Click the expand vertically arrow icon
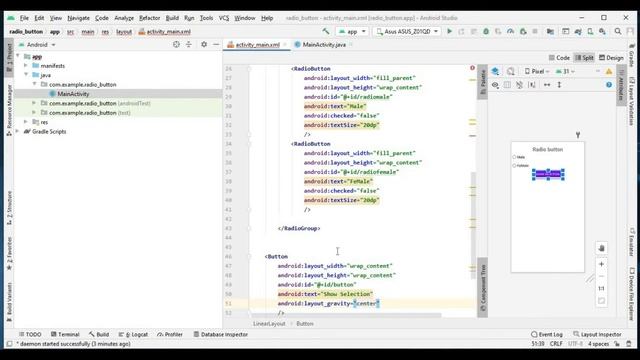 pos(559,85)
